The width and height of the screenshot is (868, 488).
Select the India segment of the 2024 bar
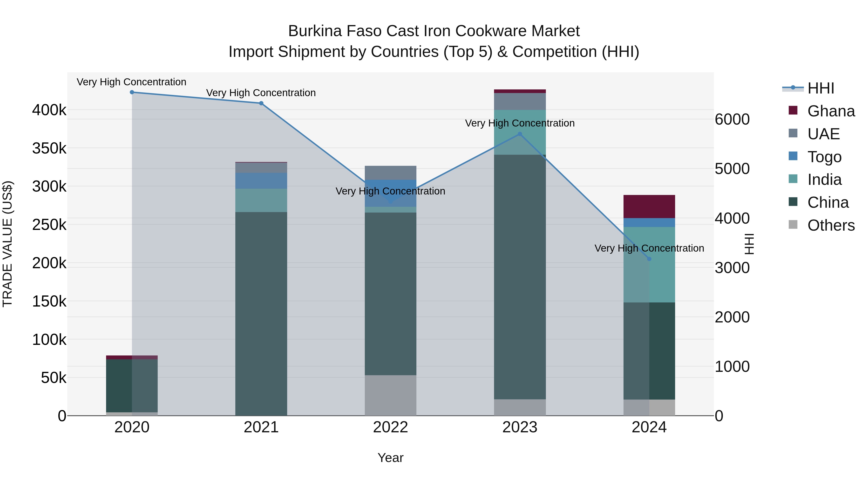(649, 265)
